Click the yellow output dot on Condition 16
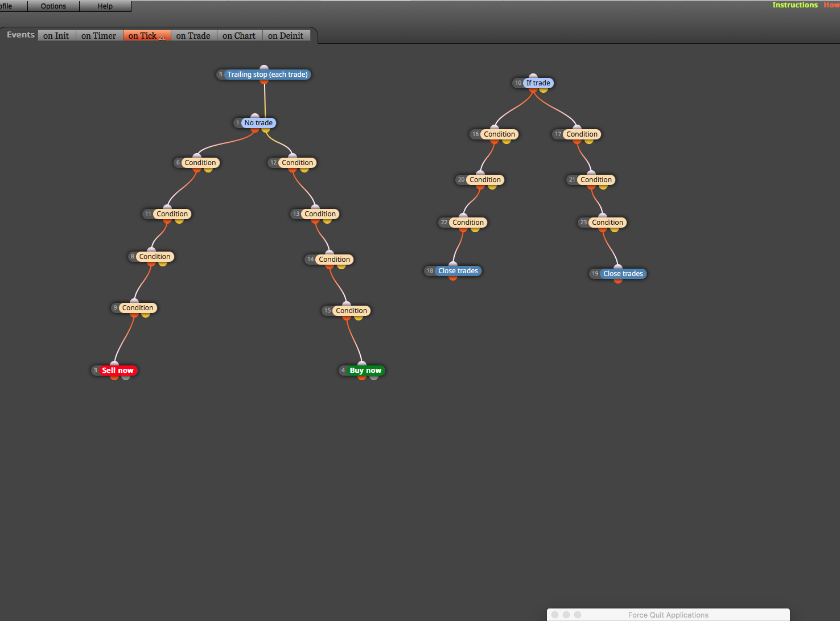This screenshot has height=621, width=840. (507, 141)
